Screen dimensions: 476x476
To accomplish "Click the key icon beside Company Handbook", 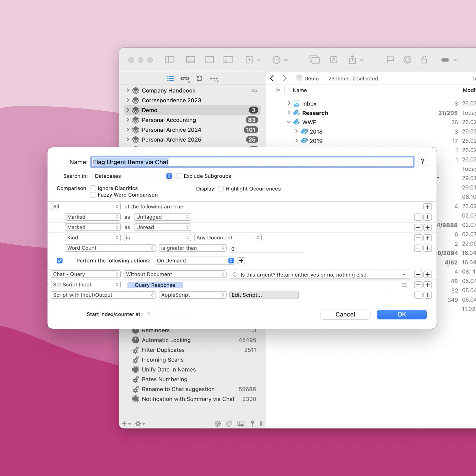I will [254, 90].
